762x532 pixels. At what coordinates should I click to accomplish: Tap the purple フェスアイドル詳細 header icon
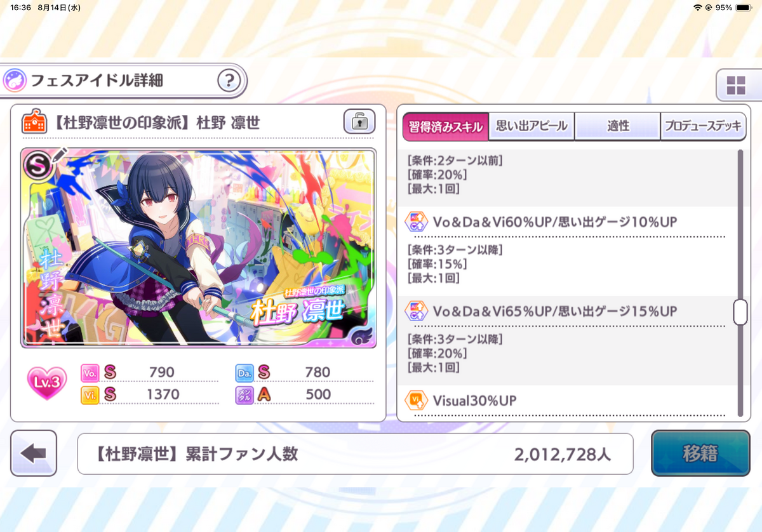click(x=14, y=81)
